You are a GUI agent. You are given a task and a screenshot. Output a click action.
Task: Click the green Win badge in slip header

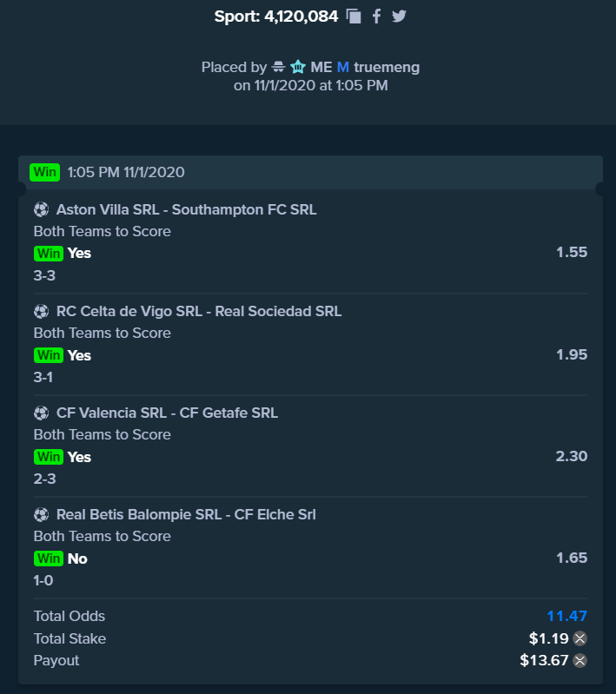44,172
